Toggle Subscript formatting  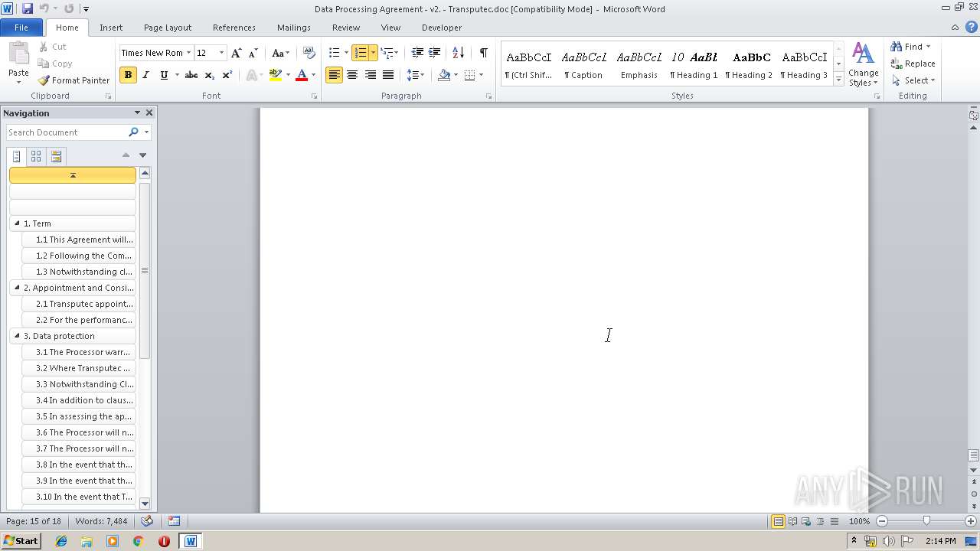pos(209,75)
